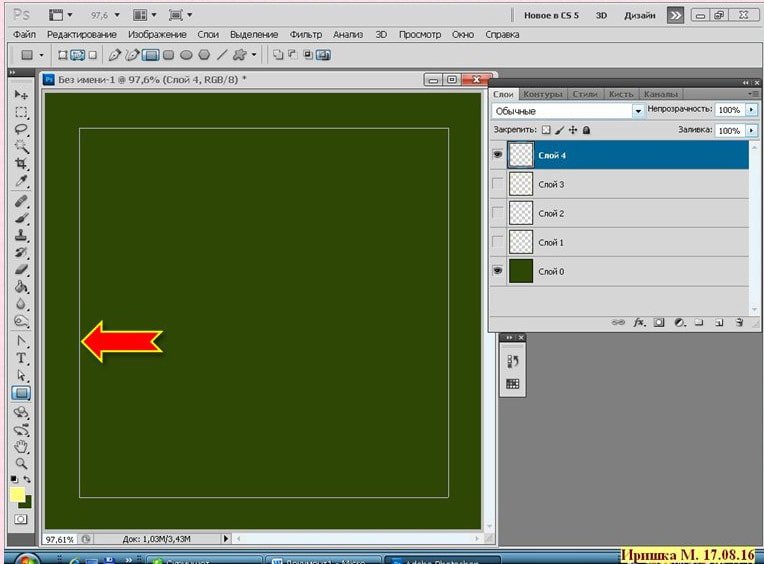Screen dimensions: 764x564
Task: Show layer Слой 3 visibility box
Action: point(498,184)
